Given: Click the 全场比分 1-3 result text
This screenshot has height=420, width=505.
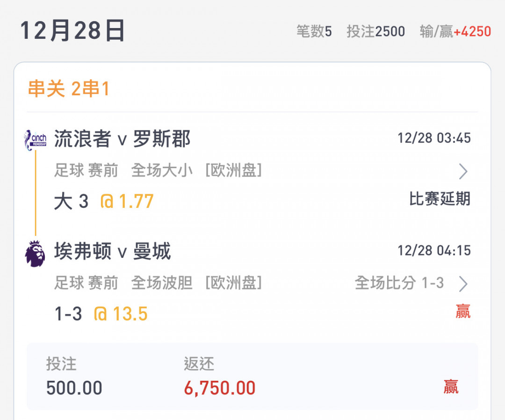Looking at the screenshot, I should 399,283.
